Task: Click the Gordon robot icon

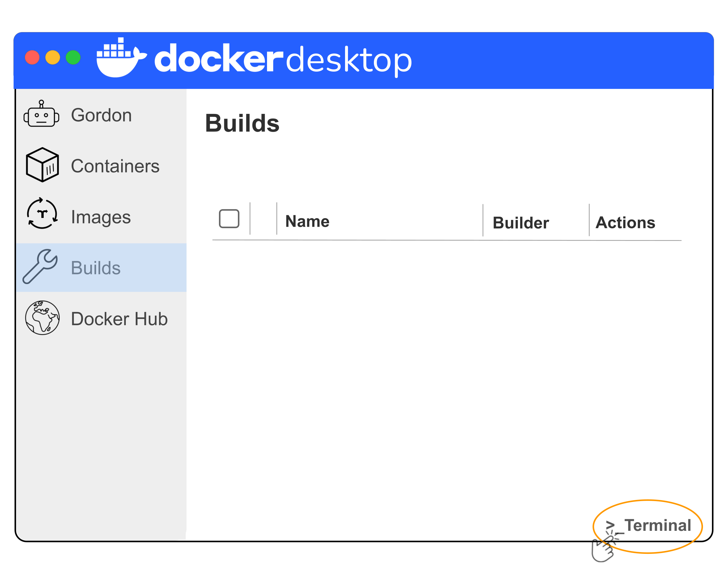Action: 41,114
